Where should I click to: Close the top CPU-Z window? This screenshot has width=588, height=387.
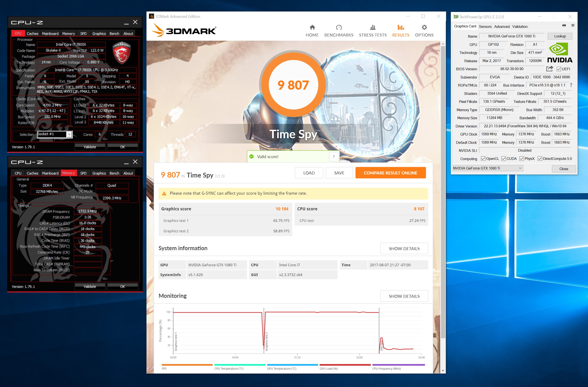click(135, 22)
